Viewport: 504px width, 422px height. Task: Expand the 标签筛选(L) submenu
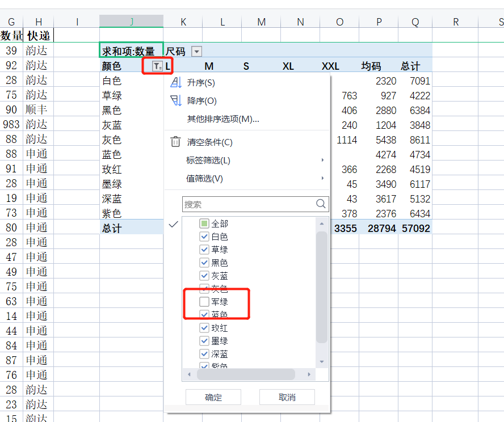pyautogui.click(x=247, y=160)
